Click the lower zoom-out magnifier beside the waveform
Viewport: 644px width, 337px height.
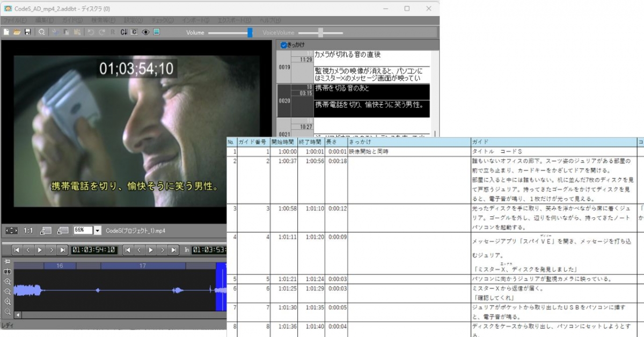point(8,311)
